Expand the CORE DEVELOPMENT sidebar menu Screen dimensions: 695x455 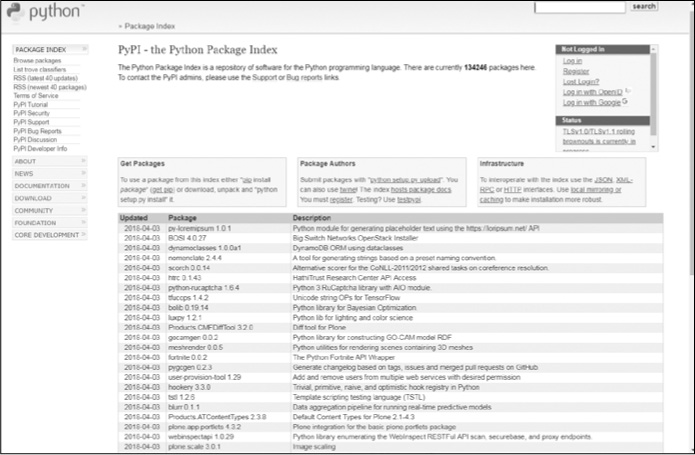[x=50, y=235]
